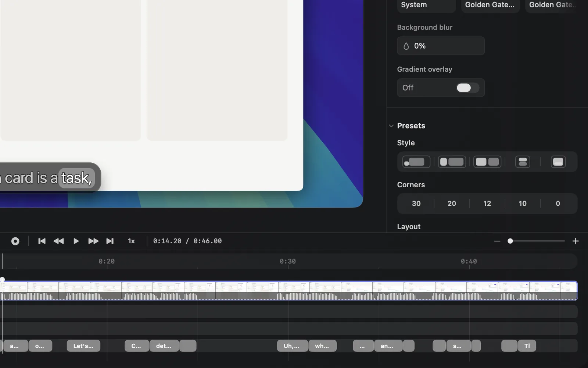Select the "TI" caption chip
This screenshot has width=588, height=368.
[x=527, y=346]
